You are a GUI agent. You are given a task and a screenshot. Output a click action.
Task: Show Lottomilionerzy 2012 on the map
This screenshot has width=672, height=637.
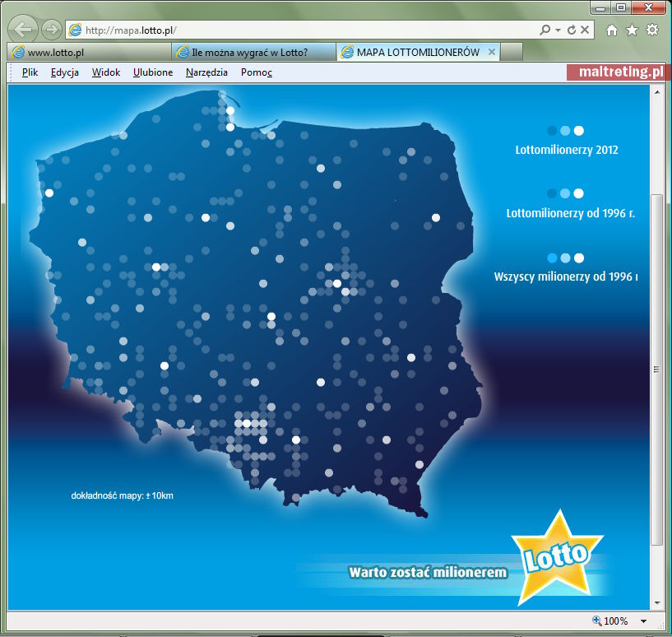click(567, 150)
